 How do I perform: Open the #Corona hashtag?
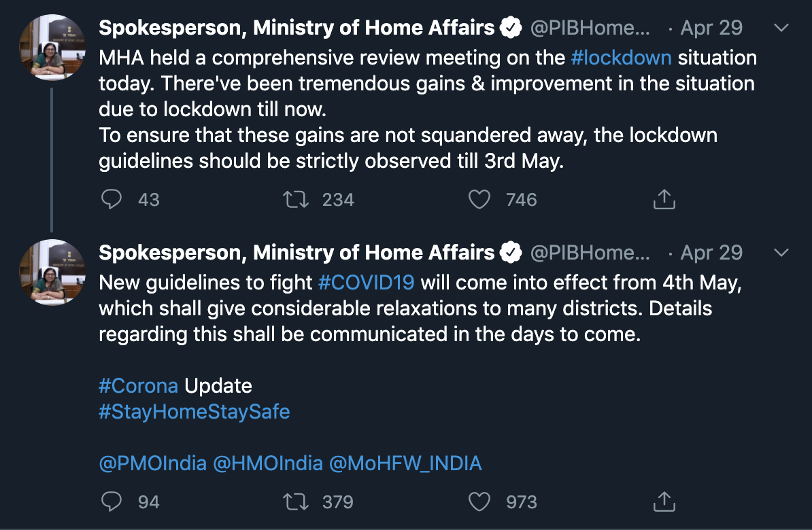138,385
